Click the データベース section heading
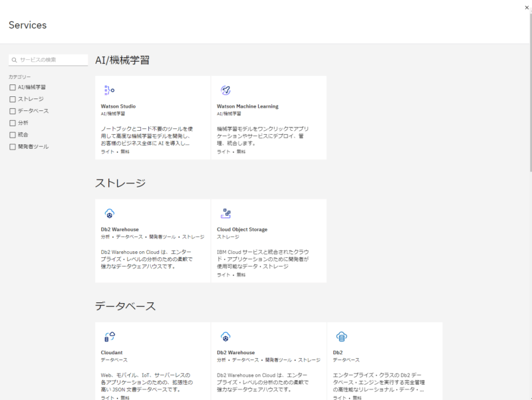This screenshot has height=400, width=532. [x=125, y=306]
